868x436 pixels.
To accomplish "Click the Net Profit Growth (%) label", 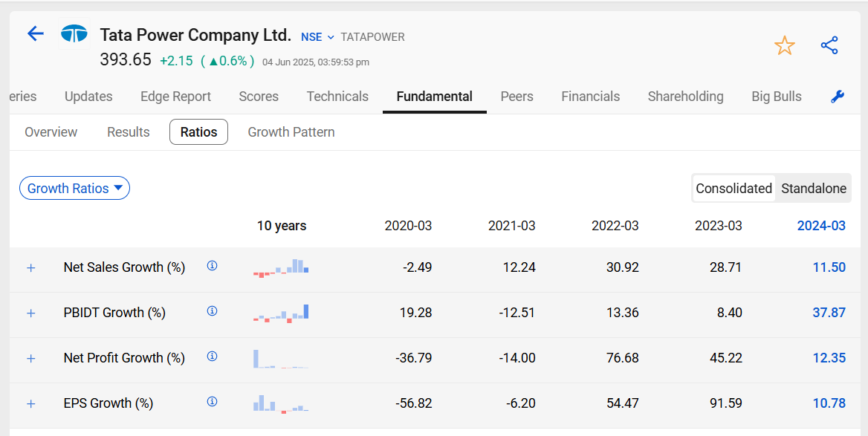I will pyautogui.click(x=124, y=359).
